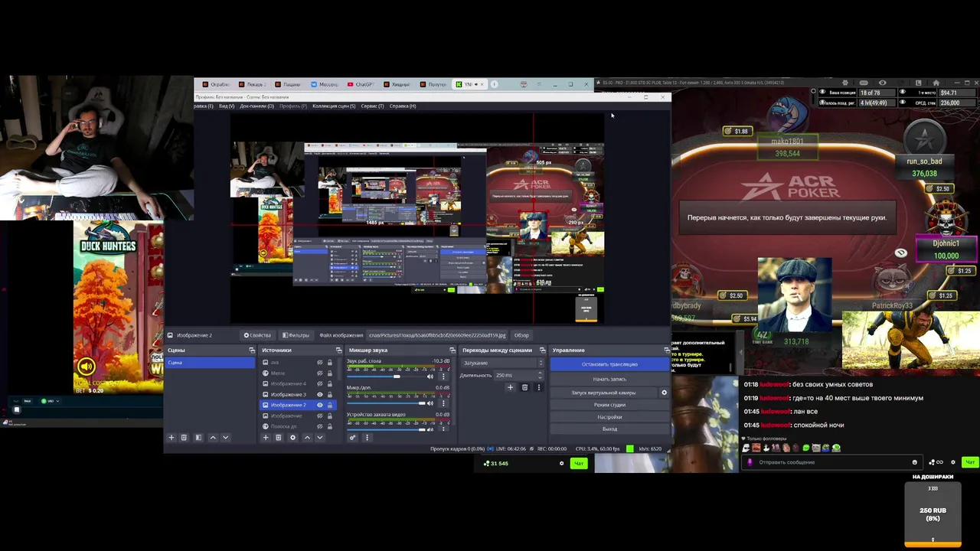Viewport: 980px width, 551px height.
Task: Toggle eye icon beside 1-е место
Action: [902, 93]
